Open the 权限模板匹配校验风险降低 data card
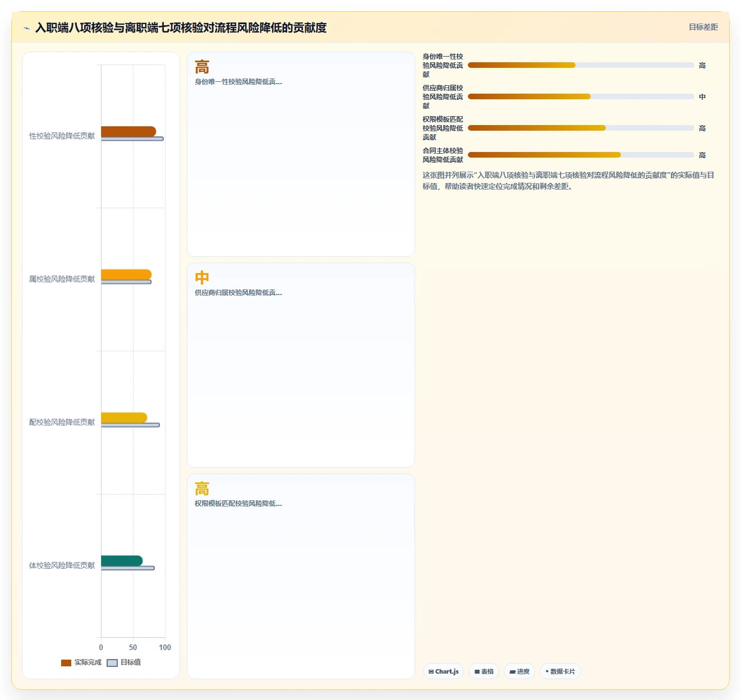Screen dimensions: 741x700 coord(301,576)
